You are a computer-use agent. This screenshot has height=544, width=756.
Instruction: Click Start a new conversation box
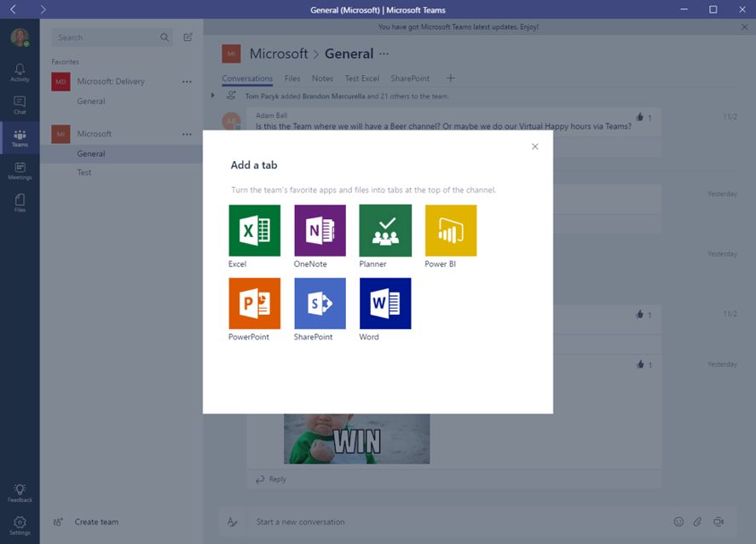[x=458, y=522]
